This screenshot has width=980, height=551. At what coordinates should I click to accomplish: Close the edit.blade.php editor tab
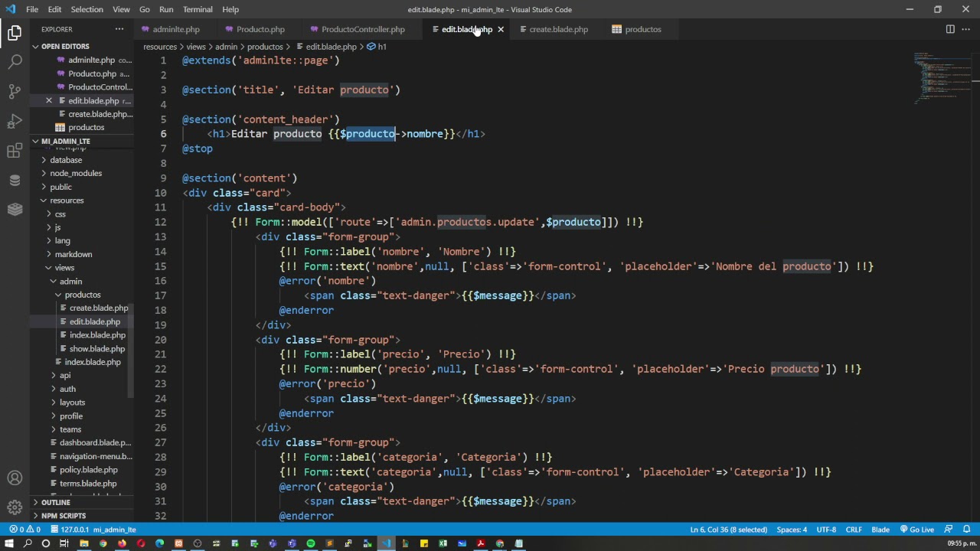501,29
